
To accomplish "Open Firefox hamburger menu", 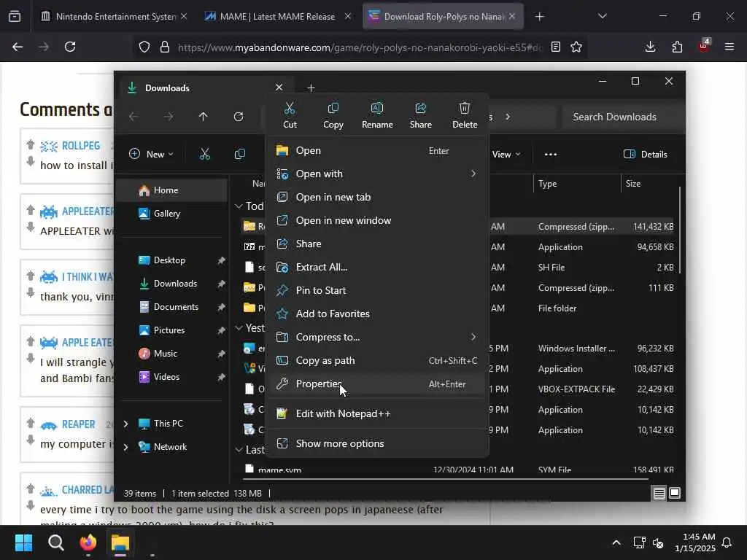I will (729, 47).
